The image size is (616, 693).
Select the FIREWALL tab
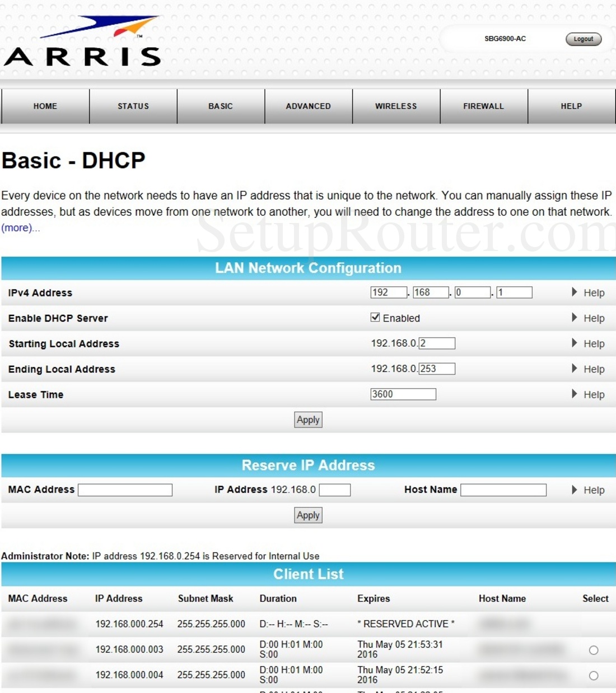484,106
